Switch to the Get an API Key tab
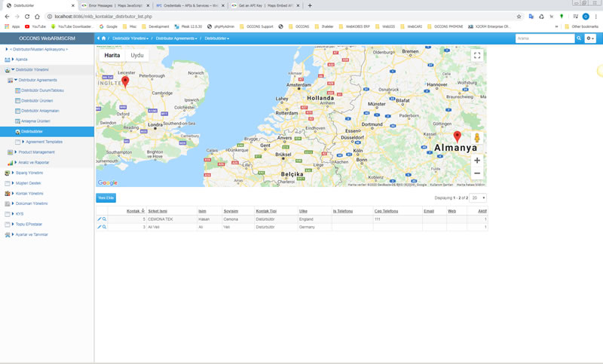The width and height of the screenshot is (603, 364). pyautogui.click(x=265, y=5)
